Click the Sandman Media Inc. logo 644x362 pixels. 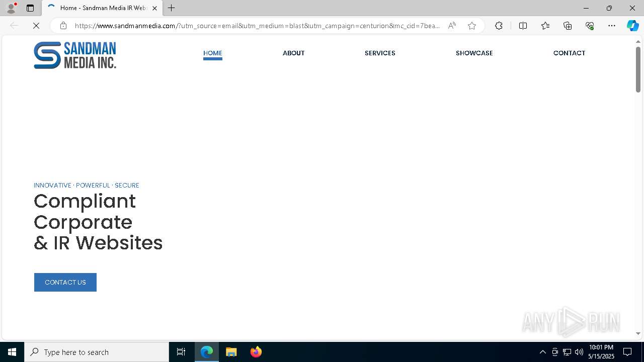(x=75, y=55)
